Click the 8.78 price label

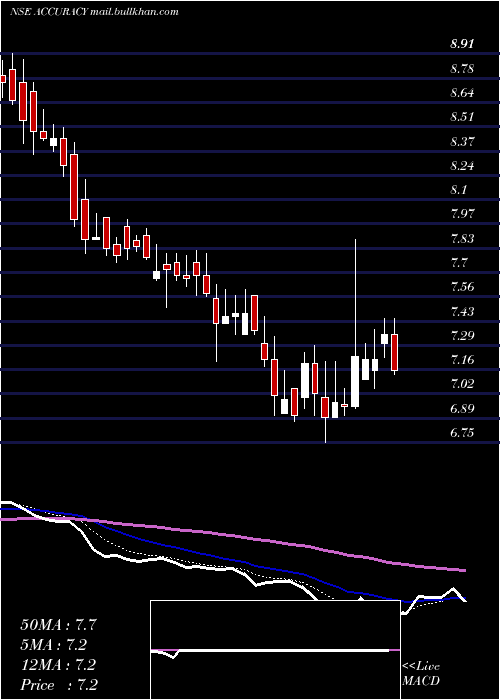(x=462, y=68)
